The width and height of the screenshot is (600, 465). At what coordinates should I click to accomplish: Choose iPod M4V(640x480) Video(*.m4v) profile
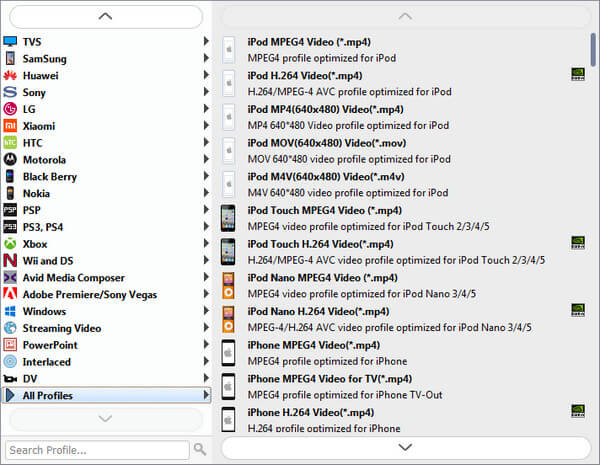[404, 184]
